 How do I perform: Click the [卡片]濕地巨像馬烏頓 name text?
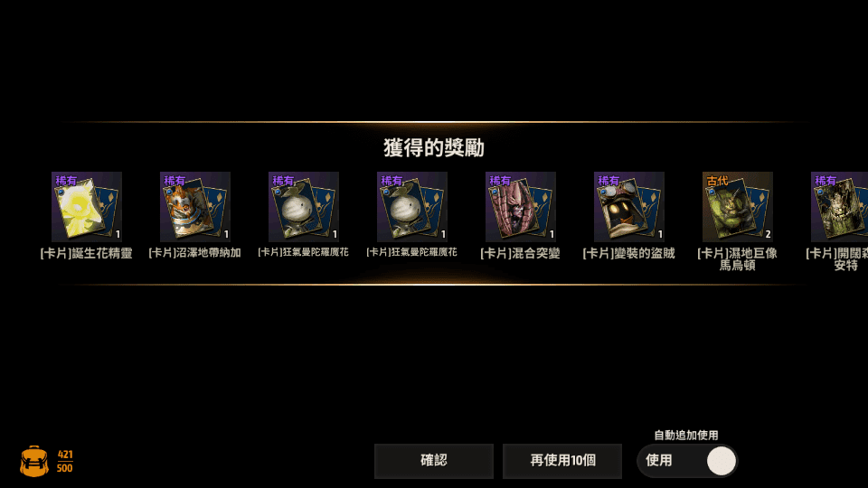point(738,259)
